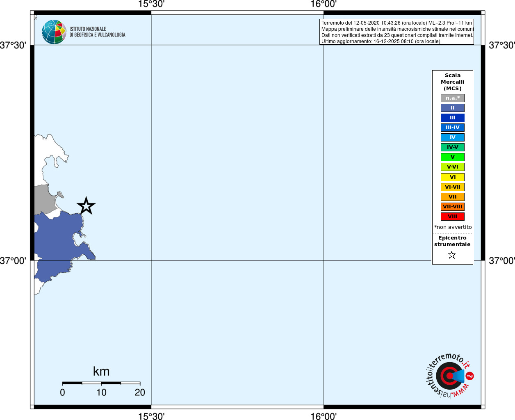Click the gray not-felt municipality area

(x=44, y=199)
